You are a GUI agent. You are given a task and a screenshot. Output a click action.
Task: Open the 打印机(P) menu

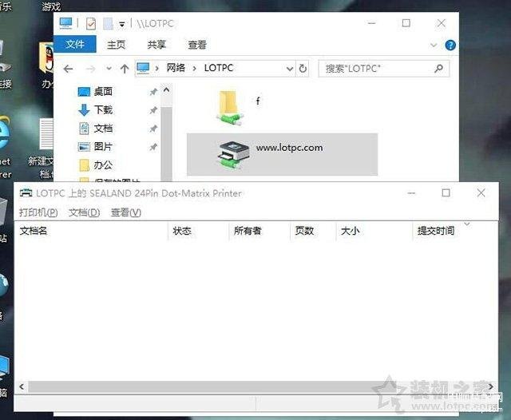point(38,212)
